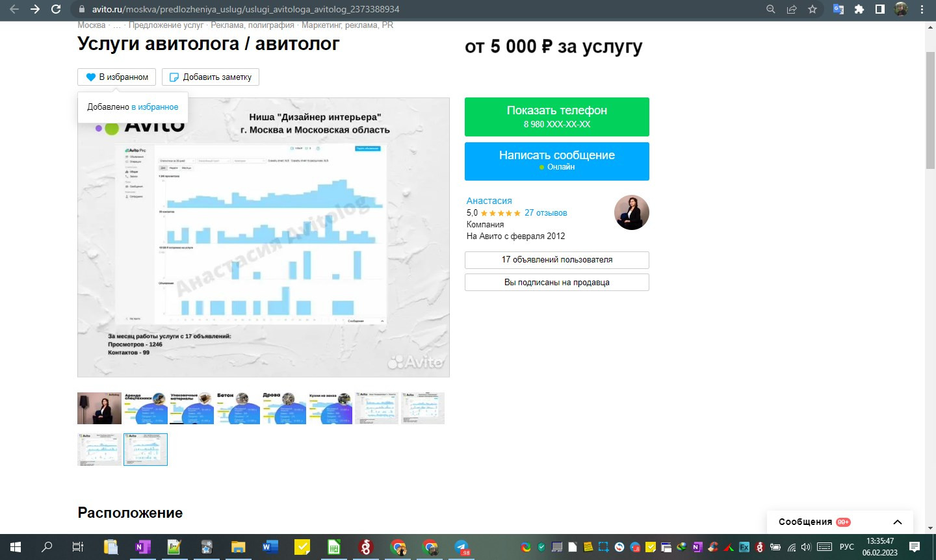Open the yellow checkmark notes app in taskbar
The width and height of the screenshot is (936, 560).
pos(302,547)
